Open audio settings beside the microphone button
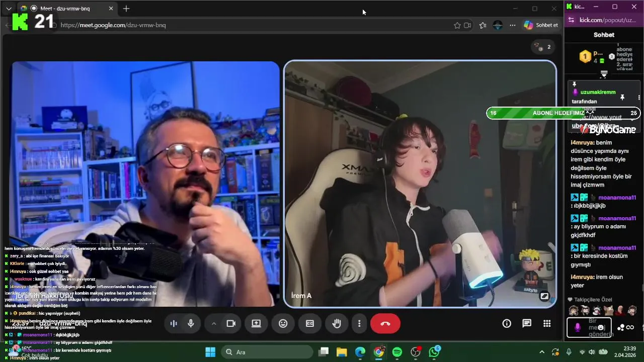 [x=174, y=324]
